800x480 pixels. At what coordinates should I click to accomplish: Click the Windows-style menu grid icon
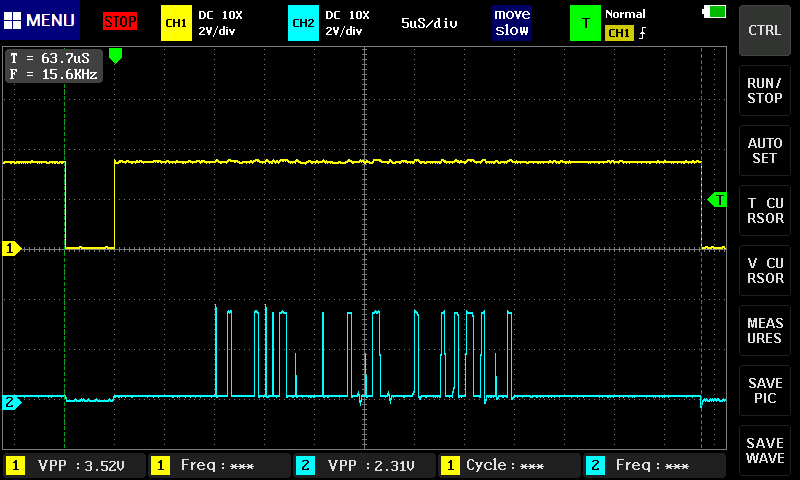click(12, 20)
